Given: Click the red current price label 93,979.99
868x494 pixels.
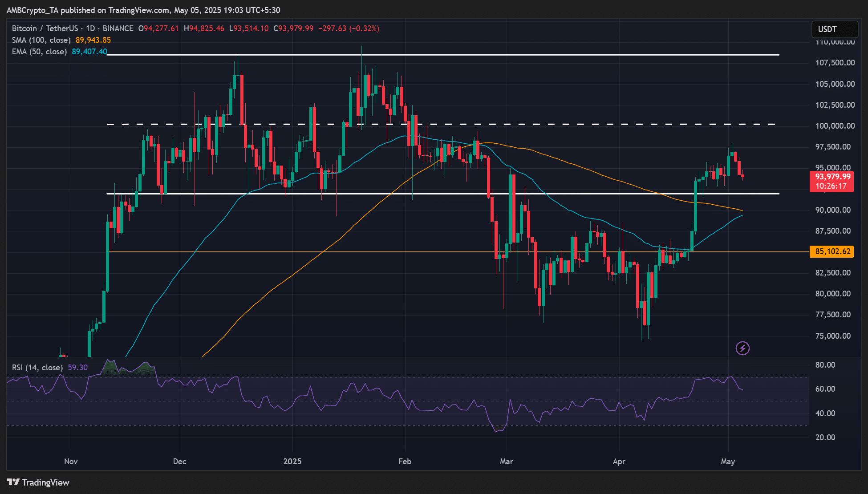Looking at the screenshot, I should 832,177.
